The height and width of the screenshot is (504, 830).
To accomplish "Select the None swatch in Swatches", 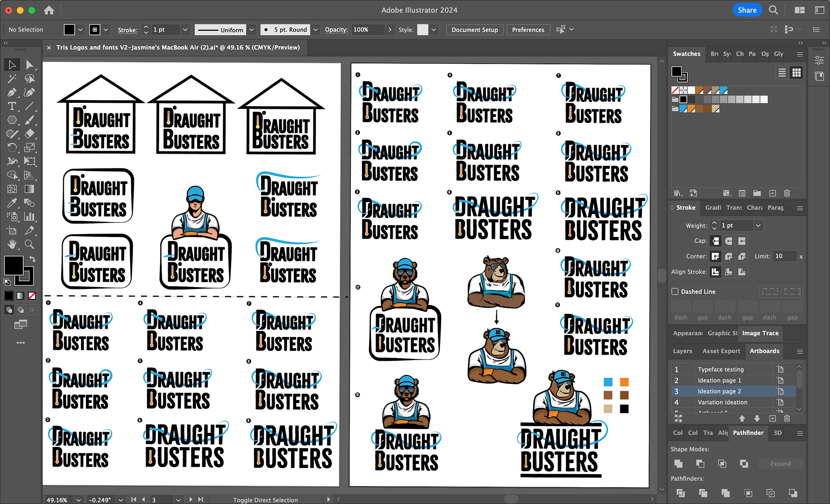I will point(675,90).
